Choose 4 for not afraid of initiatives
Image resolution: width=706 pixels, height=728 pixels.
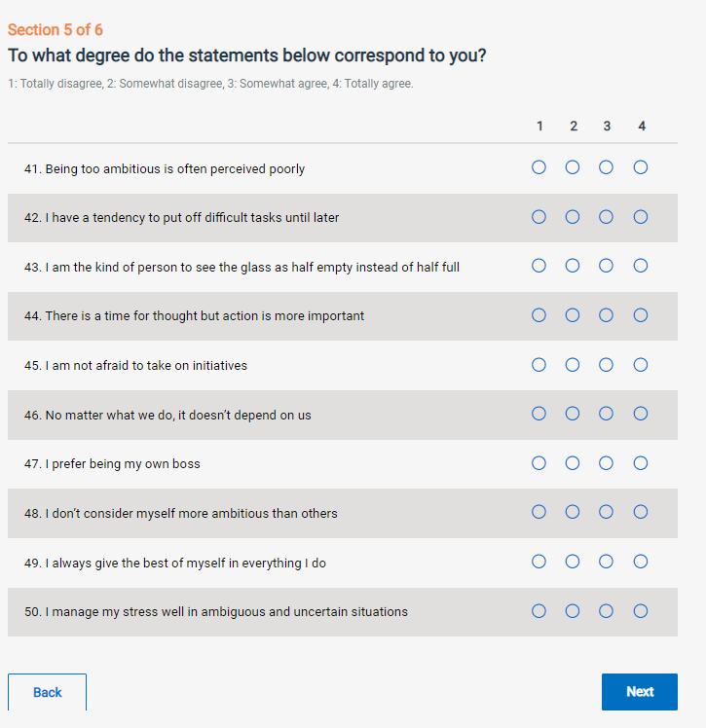click(640, 365)
